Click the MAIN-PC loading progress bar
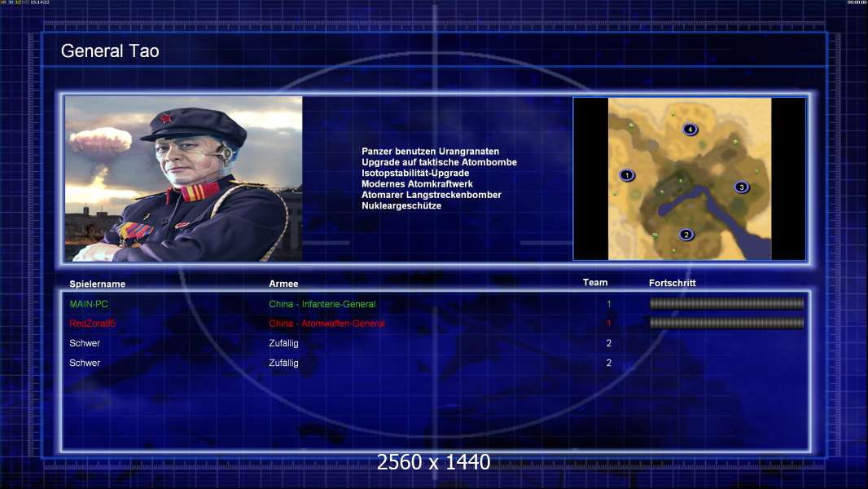Viewport: 868px width, 489px height. [x=727, y=303]
